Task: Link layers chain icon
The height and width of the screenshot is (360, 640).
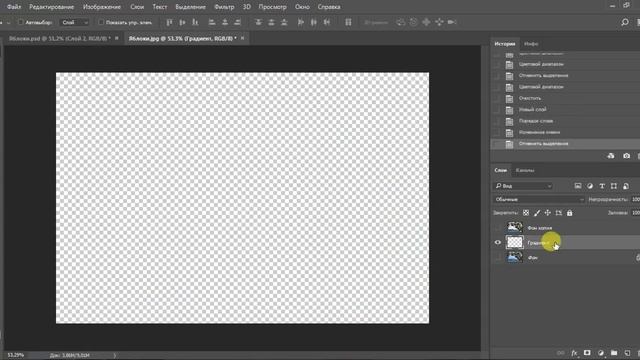Action: (x=561, y=353)
